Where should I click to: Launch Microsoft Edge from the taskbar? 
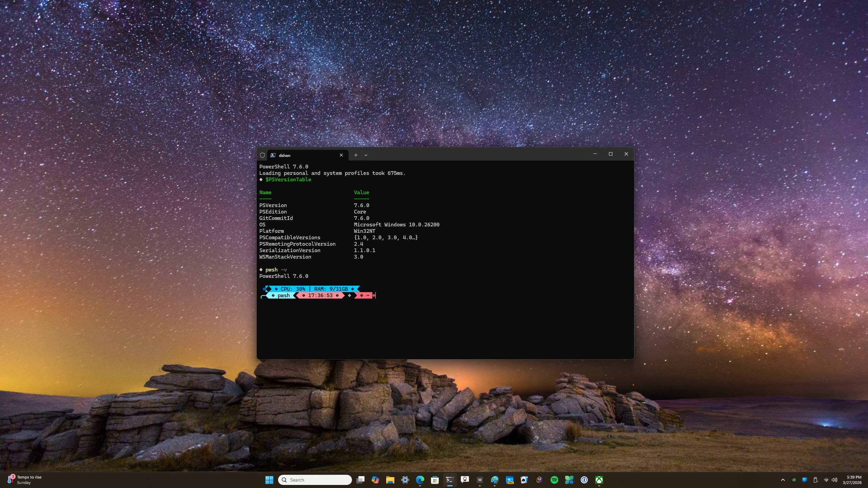[420, 480]
